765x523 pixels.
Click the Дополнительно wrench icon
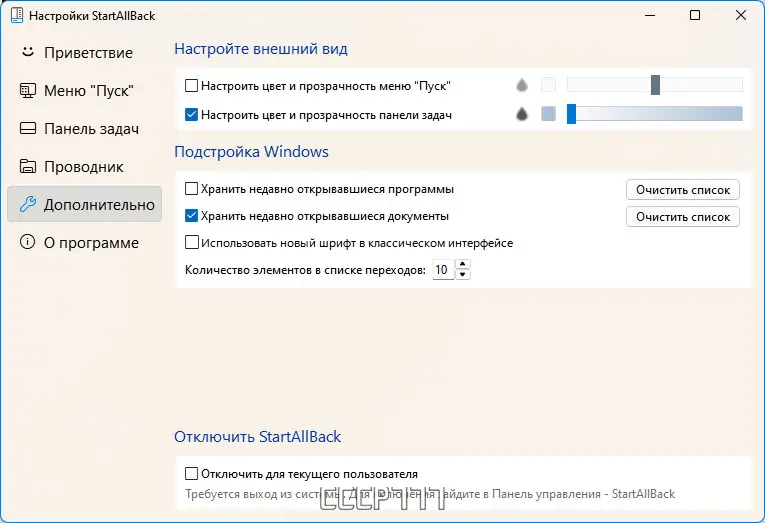click(x=28, y=205)
